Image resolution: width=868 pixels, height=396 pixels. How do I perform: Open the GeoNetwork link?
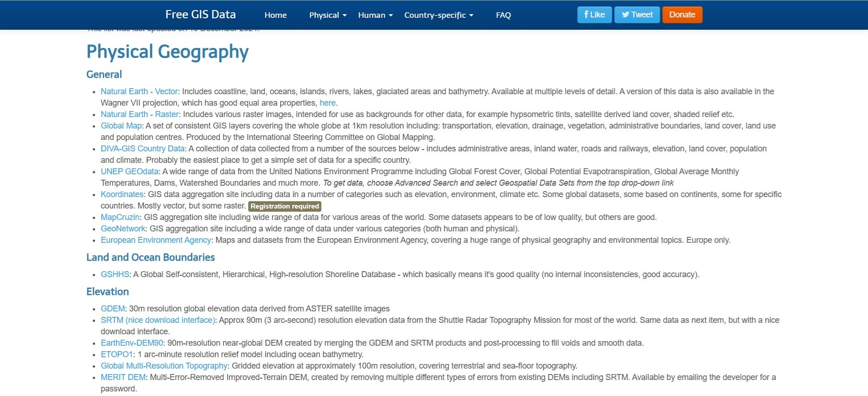(x=123, y=229)
